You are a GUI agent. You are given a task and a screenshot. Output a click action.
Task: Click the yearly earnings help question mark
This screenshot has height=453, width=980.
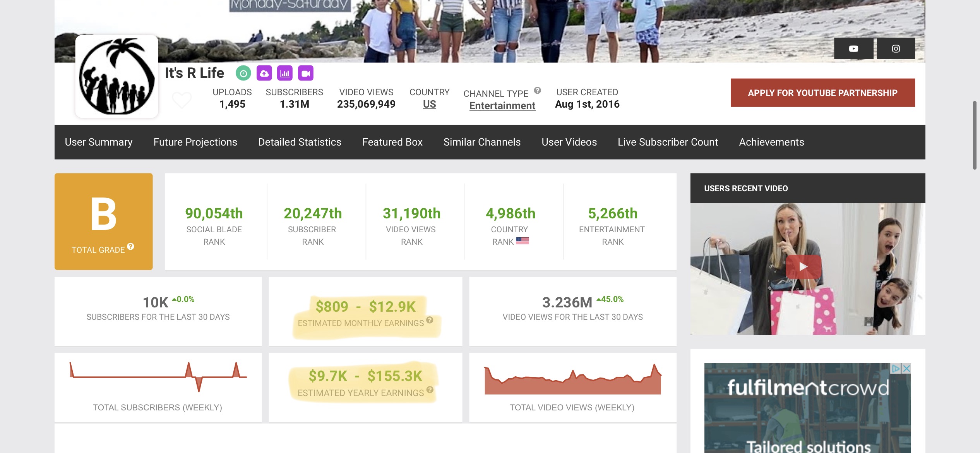tap(430, 390)
